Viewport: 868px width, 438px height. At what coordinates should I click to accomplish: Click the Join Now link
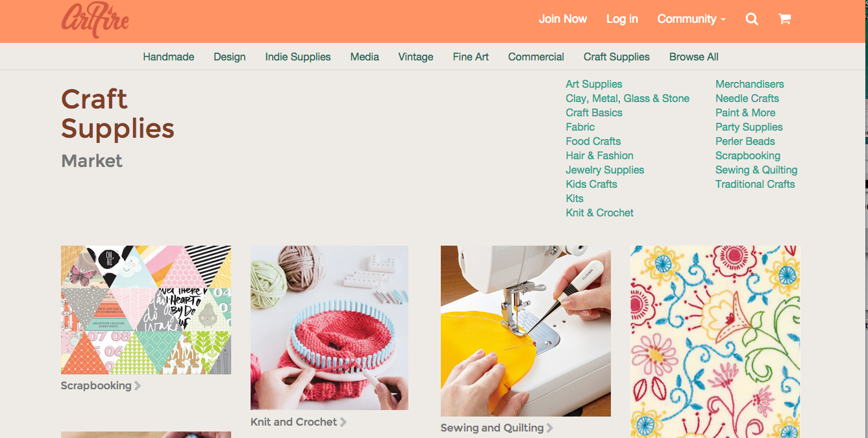click(x=563, y=19)
